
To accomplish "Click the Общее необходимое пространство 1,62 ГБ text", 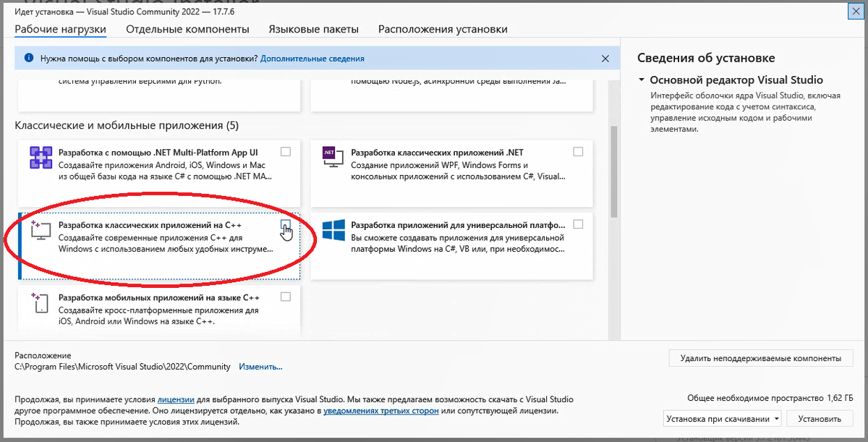I will [770, 399].
